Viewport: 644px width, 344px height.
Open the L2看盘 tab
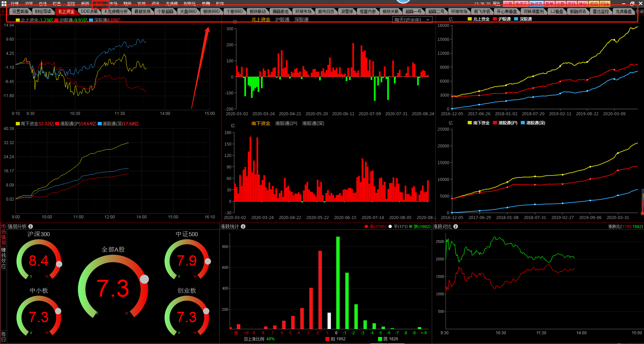(557, 11)
